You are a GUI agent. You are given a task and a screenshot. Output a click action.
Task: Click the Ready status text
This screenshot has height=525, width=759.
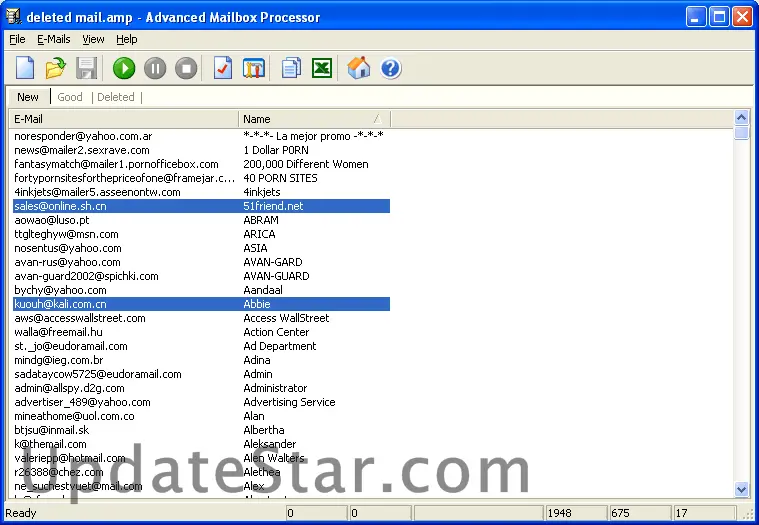20,513
